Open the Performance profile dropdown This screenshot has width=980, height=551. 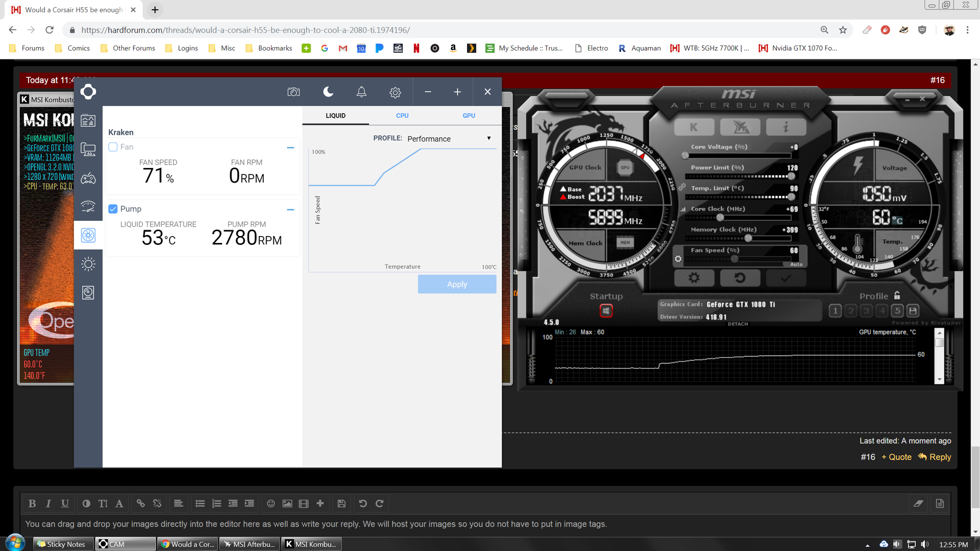pyautogui.click(x=449, y=139)
